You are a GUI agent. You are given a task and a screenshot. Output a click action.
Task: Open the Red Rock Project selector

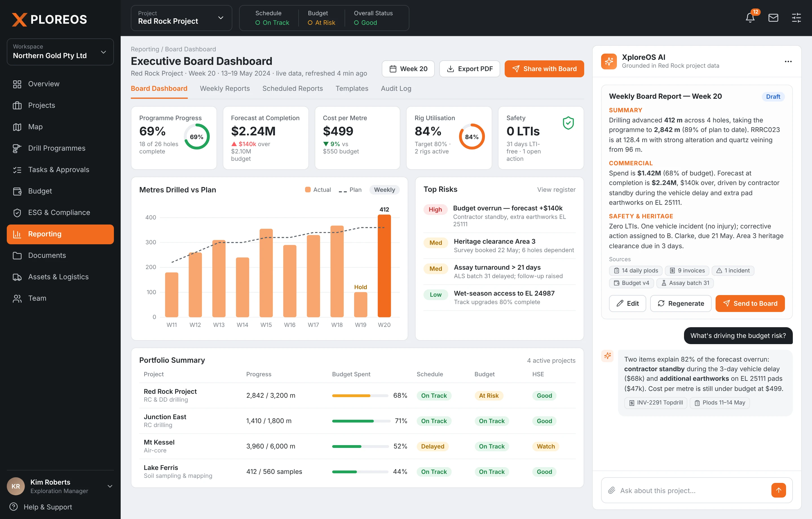[181, 18]
